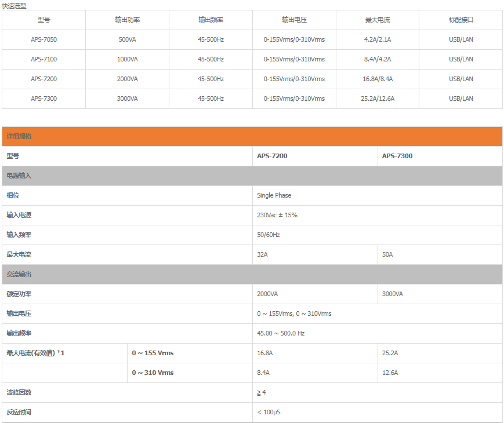Click USB/LAN in the APS-7300 row
The width and height of the screenshot is (504, 423).
pos(461,99)
